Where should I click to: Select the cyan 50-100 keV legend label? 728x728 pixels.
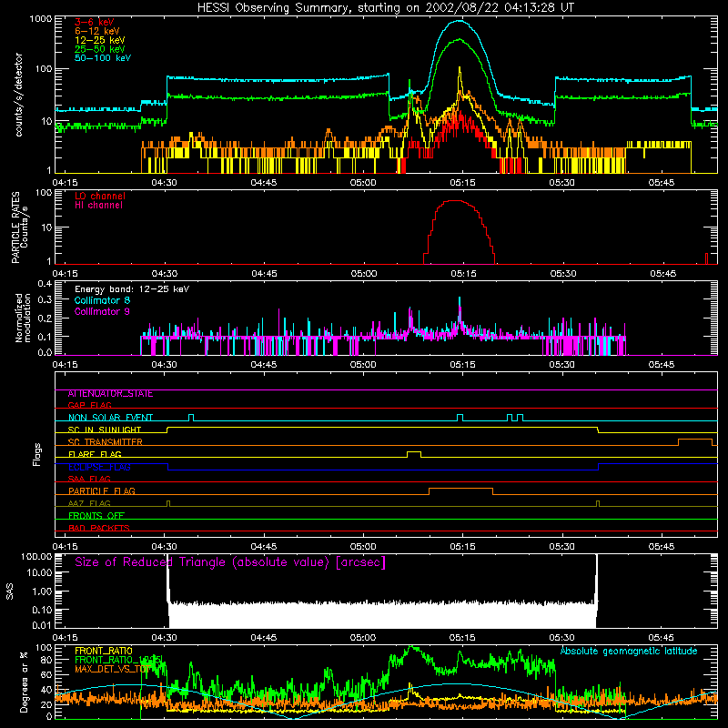point(103,58)
